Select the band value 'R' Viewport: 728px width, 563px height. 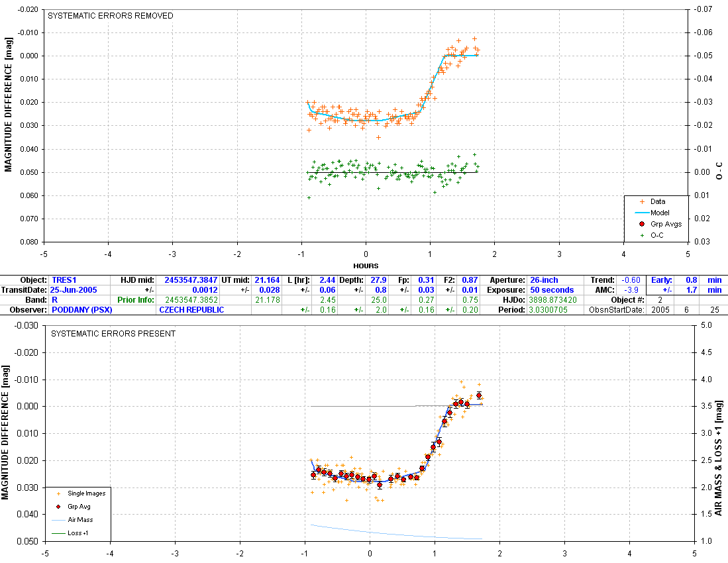[55, 300]
